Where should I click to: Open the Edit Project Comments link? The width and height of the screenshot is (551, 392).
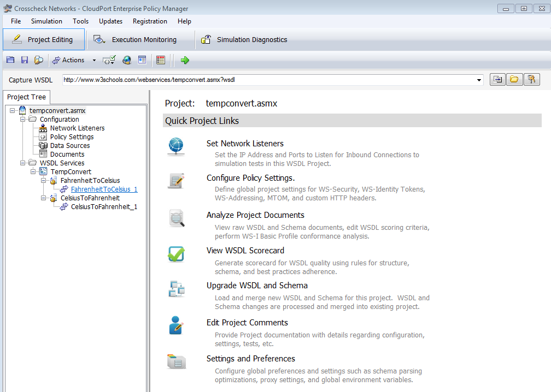[x=247, y=322]
